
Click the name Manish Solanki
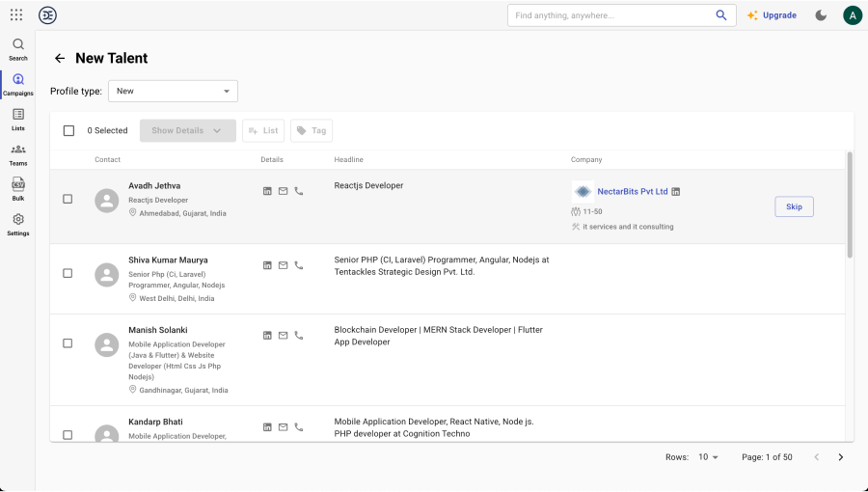158,330
